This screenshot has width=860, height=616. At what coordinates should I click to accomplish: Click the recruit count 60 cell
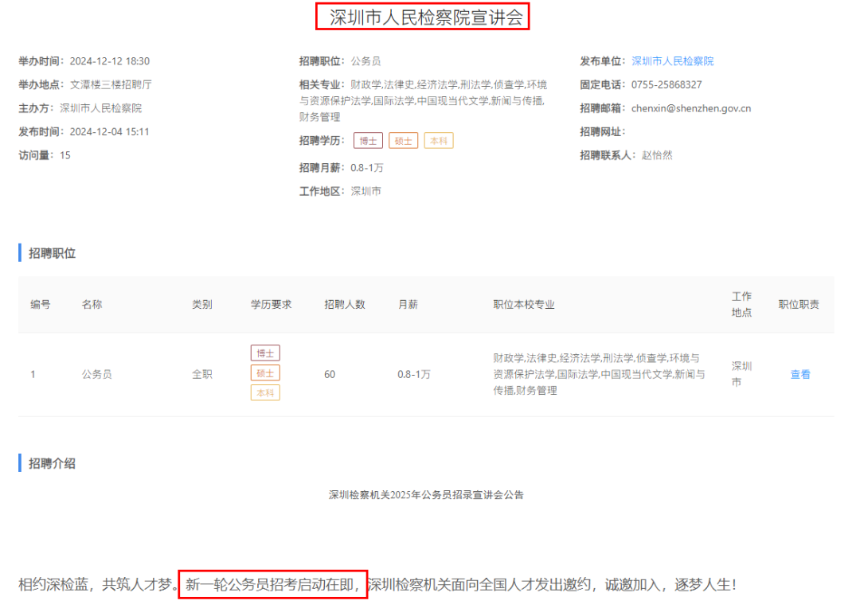(330, 374)
